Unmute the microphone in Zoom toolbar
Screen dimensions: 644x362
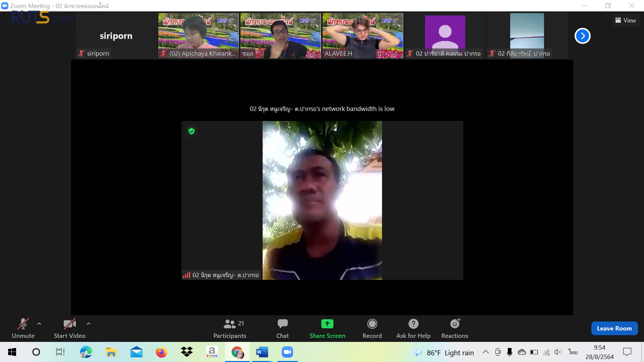[x=23, y=328]
